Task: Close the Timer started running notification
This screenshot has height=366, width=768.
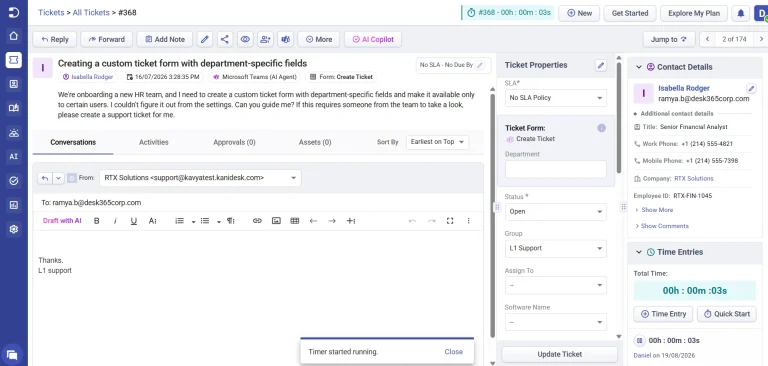Action: point(454,352)
